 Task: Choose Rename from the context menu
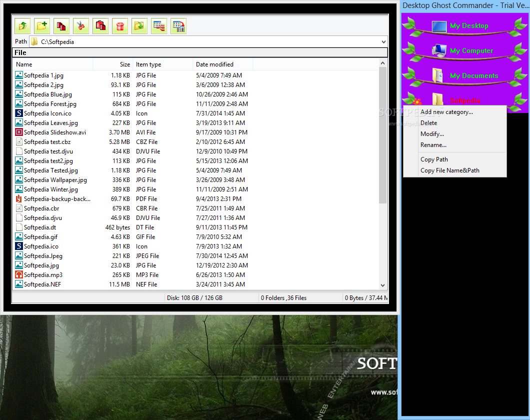[433, 145]
